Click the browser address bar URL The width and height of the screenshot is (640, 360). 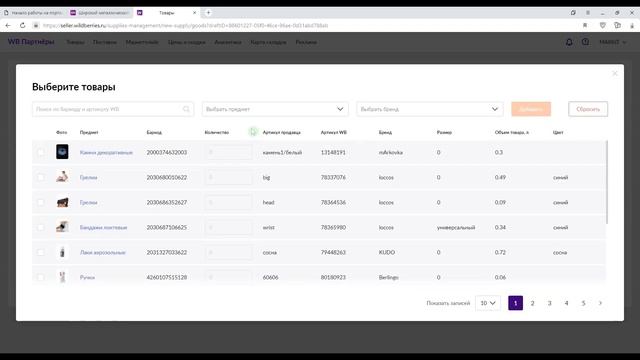(185, 25)
